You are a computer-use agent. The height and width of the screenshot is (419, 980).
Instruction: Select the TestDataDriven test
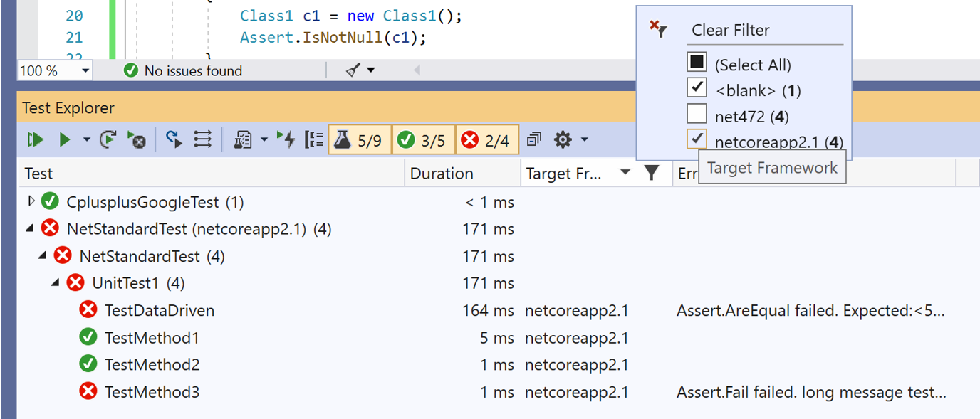tap(160, 310)
